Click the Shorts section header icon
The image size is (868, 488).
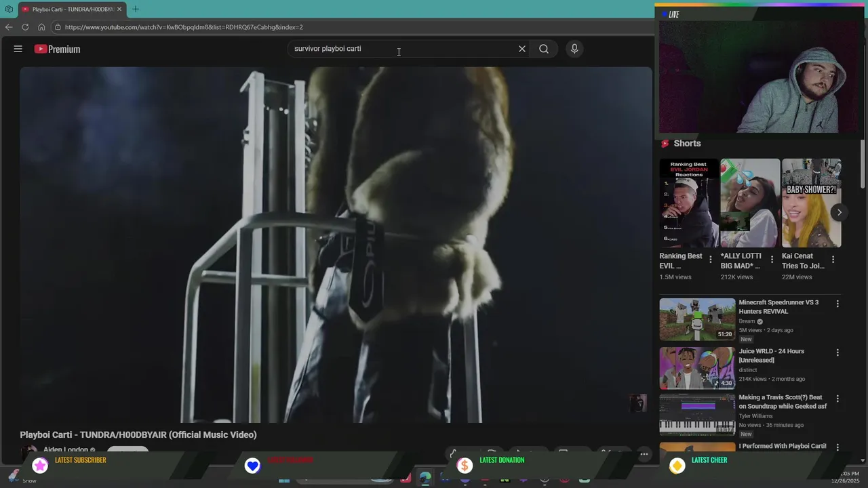665,144
